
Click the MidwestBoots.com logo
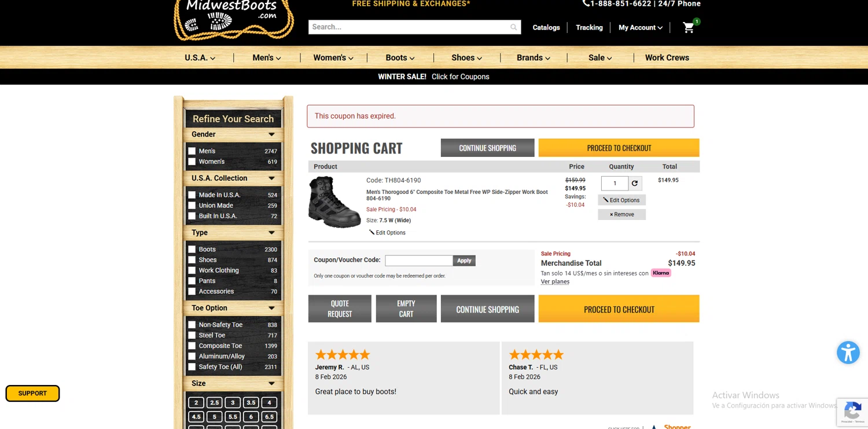click(x=234, y=19)
